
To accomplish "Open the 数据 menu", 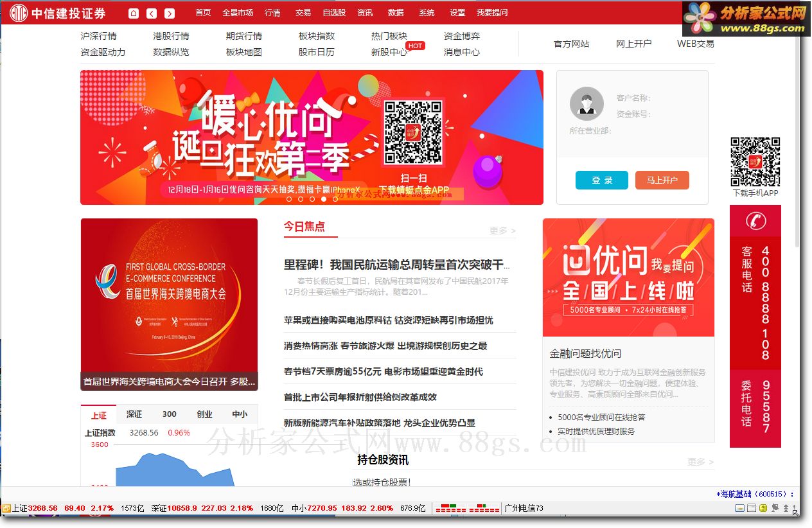I will tap(396, 13).
